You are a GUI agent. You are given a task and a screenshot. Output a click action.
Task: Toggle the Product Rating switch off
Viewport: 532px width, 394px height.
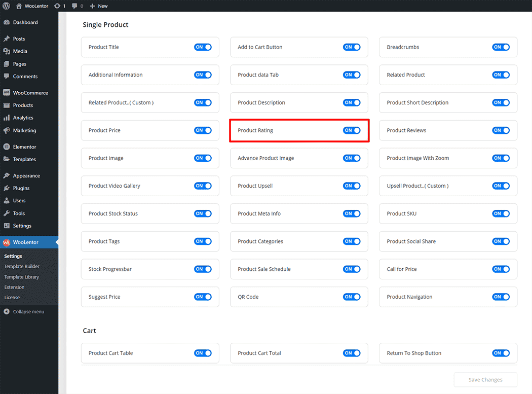352,130
